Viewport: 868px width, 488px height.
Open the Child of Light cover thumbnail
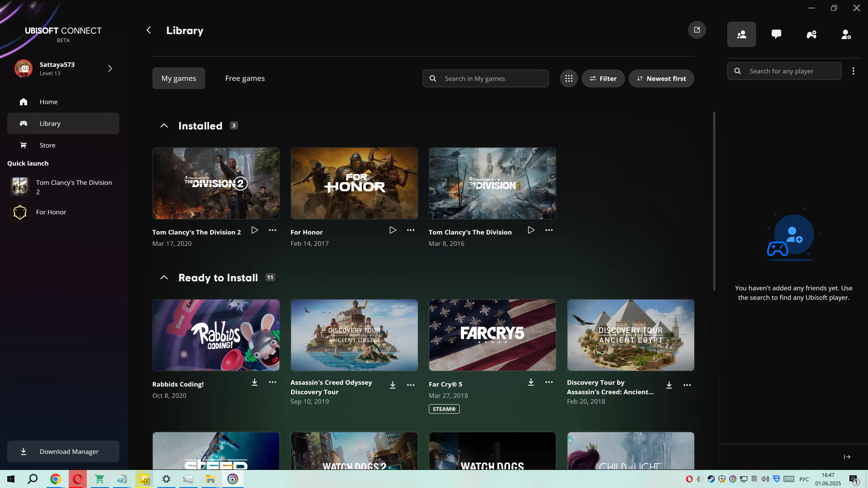click(630, 451)
